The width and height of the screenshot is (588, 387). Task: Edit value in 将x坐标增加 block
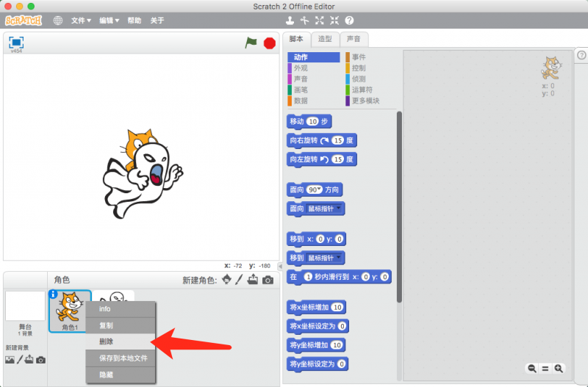[x=337, y=307]
